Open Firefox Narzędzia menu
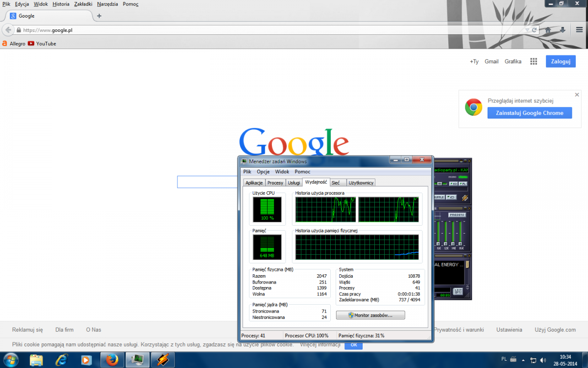This screenshot has height=368, width=588. pos(107,4)
